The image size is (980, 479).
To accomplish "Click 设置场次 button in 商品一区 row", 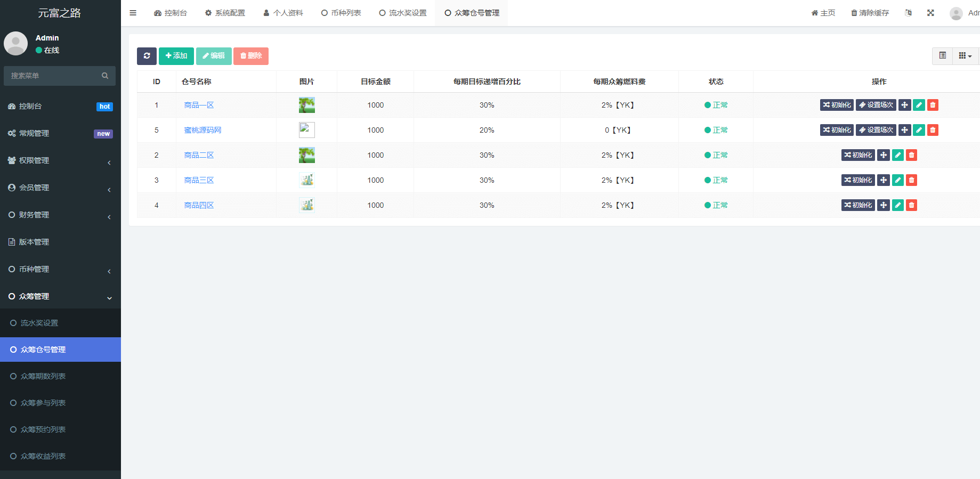I will coord(876,105).
